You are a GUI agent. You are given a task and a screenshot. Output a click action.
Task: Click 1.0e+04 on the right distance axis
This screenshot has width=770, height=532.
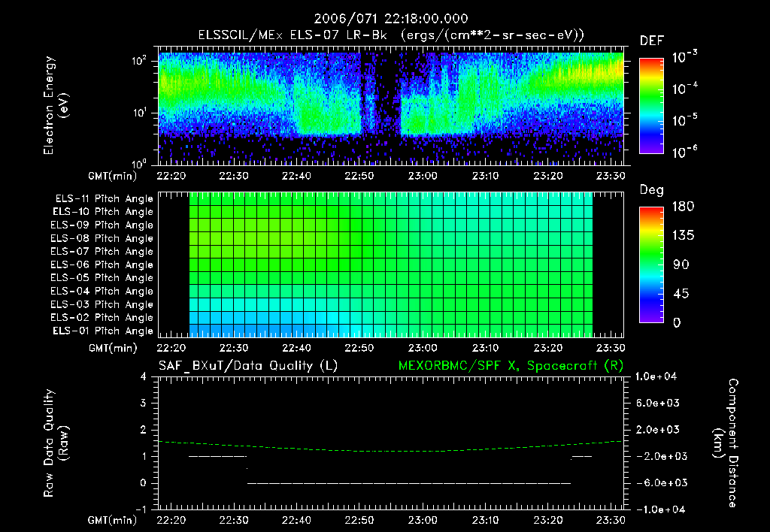click(x=656, y=376)
